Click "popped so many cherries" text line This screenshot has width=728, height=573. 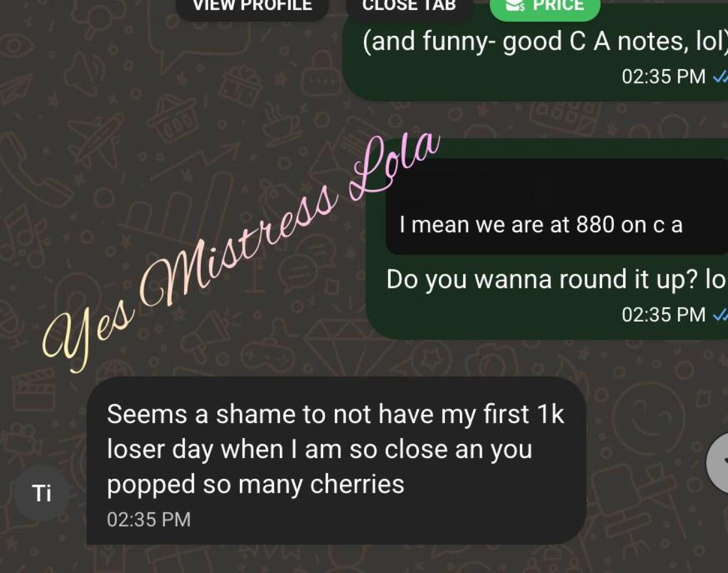pyautogui.click(x=255, y=485)
